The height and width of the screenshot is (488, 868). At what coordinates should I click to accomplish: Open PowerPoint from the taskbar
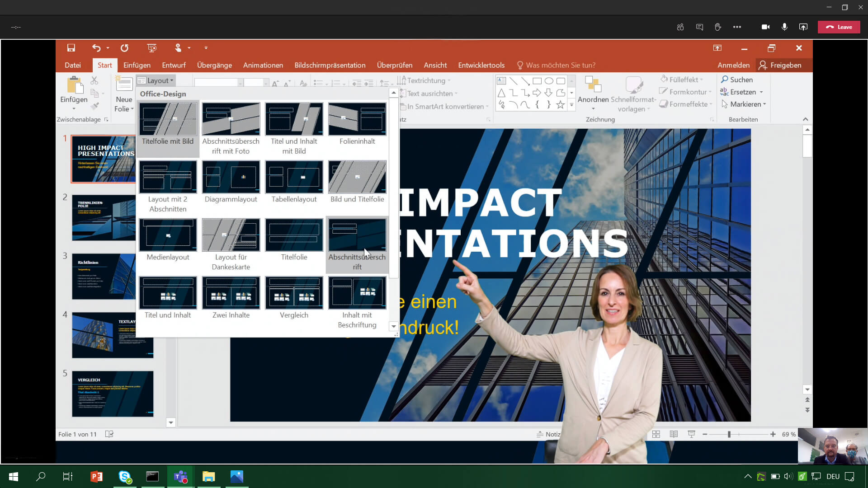click(96, 476)
